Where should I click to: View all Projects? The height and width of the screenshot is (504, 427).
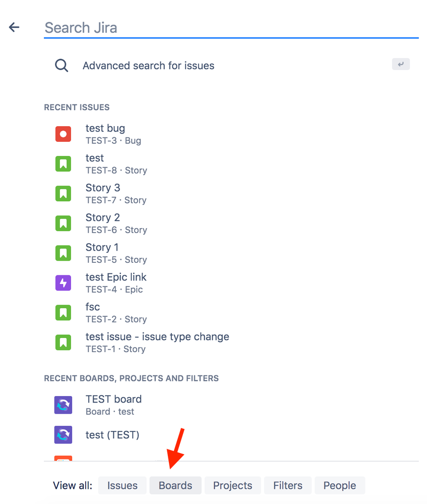tap(232, 485)
